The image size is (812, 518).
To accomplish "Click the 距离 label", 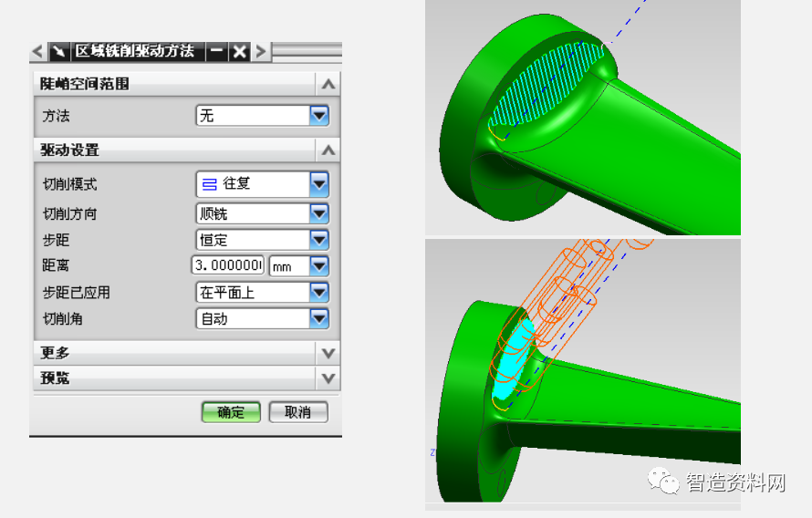I will tap(56, 265).
